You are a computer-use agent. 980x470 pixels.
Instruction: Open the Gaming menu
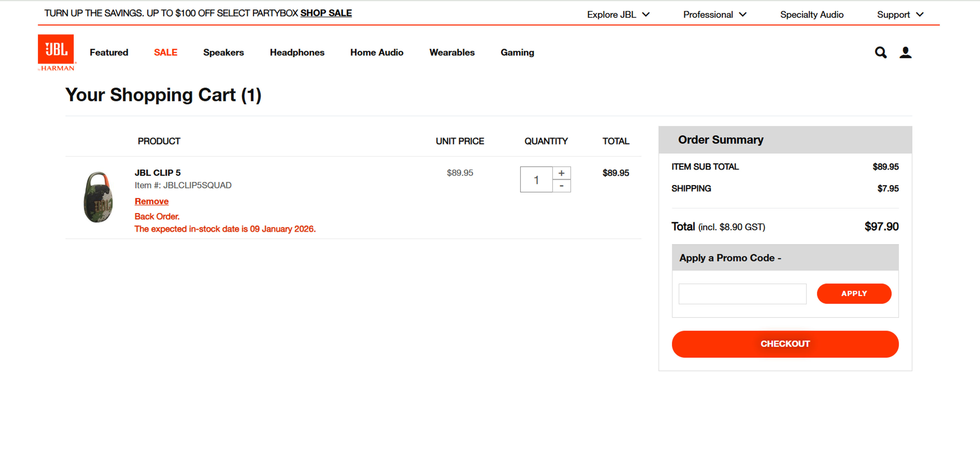[x=517, y=52]
